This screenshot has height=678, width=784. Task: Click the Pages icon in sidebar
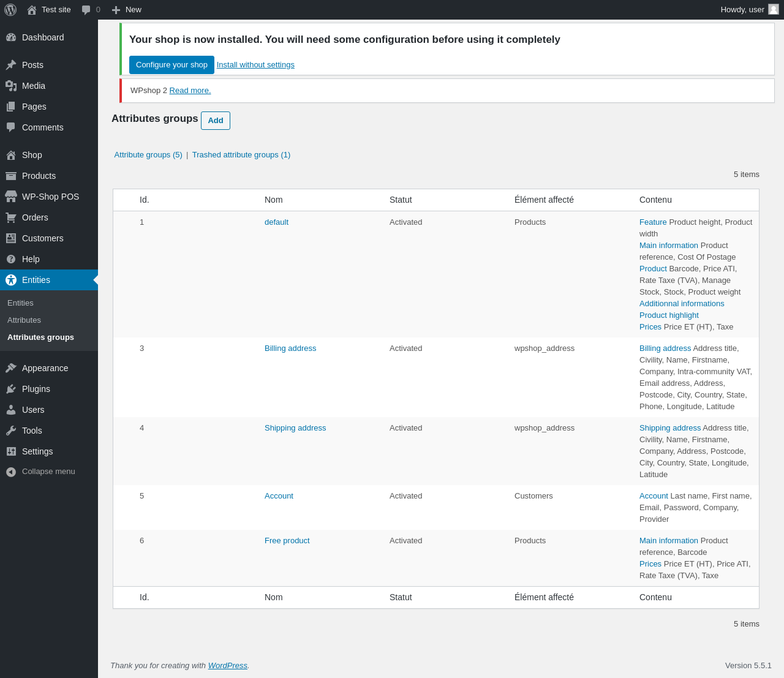(x=11, y=107)
